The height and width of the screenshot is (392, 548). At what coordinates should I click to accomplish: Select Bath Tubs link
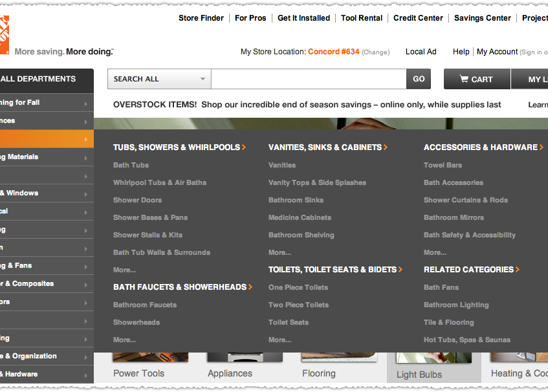coord(131,165)
